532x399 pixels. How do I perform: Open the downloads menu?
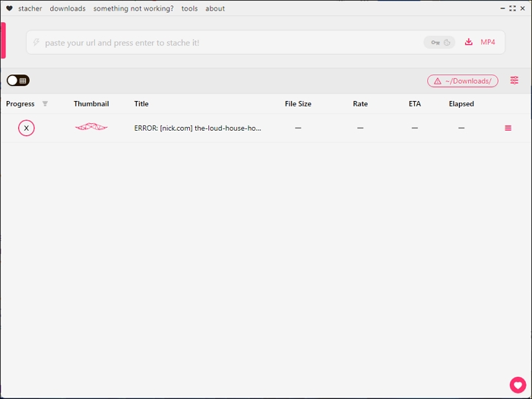pos(68,9)
